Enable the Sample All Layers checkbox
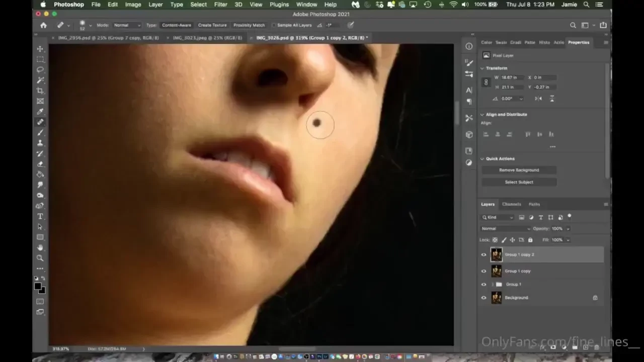Viewport: 644px width, 362px height. click(274, 25)
